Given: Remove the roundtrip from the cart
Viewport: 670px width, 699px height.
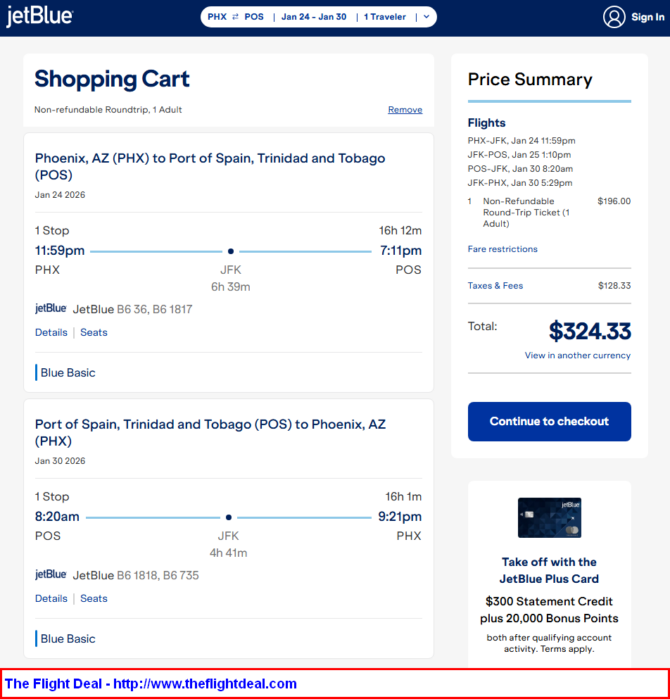Looking at the screenshot, I should click(x=405, y=110).
